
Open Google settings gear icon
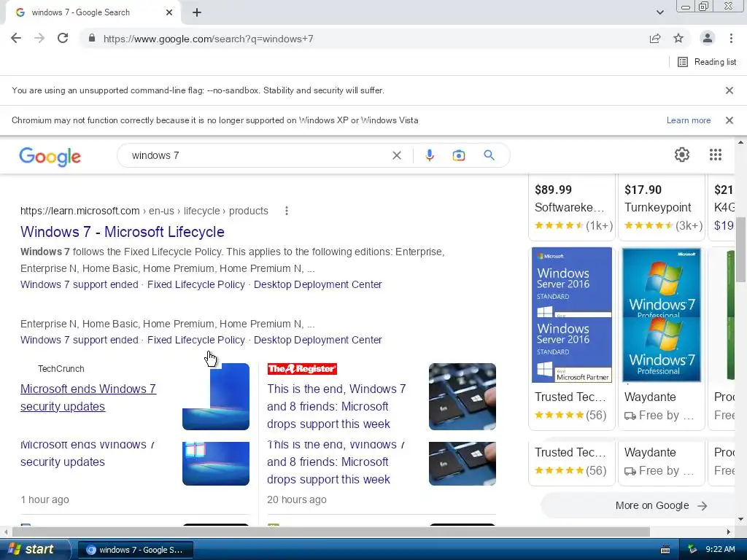682,155
